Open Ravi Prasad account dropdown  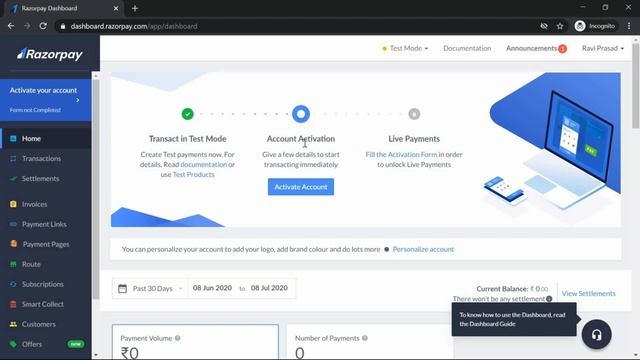pos(602,48)
